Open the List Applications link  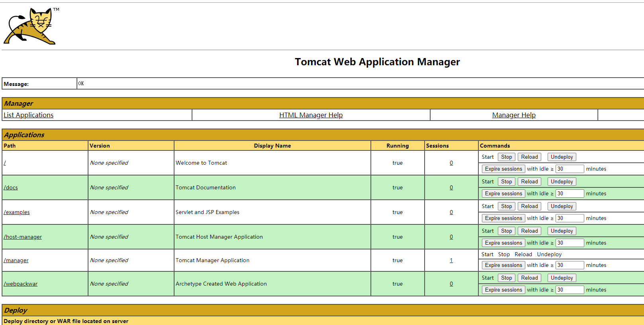pos(28,115)
